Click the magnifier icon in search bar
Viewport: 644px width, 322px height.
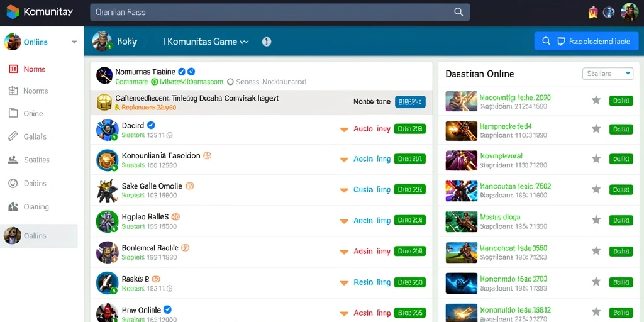[x=458, y=12]
